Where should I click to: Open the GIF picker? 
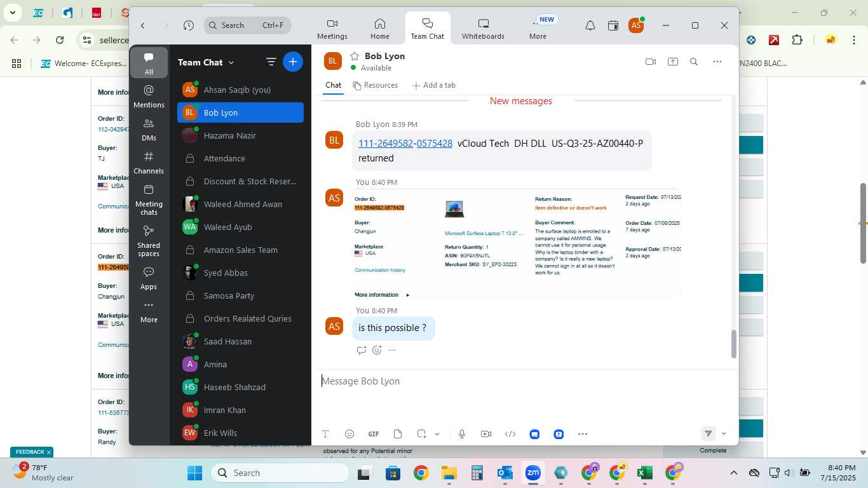374,434
